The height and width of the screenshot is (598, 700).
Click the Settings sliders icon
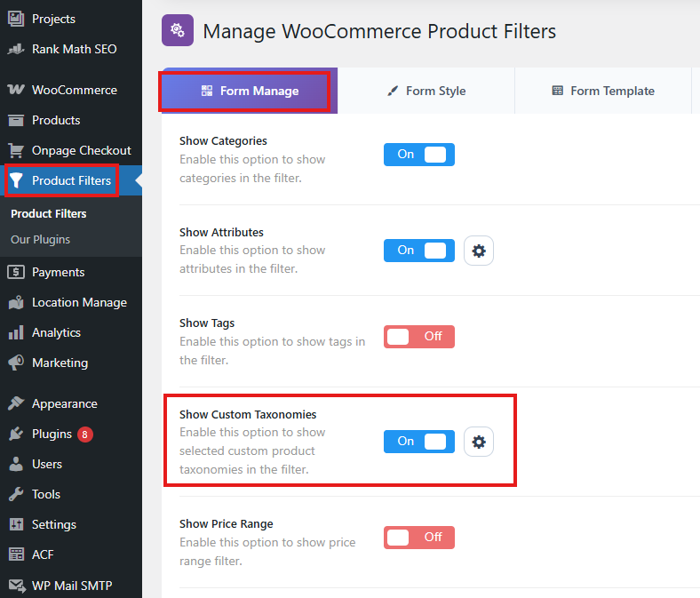click(x=16, y=524)
